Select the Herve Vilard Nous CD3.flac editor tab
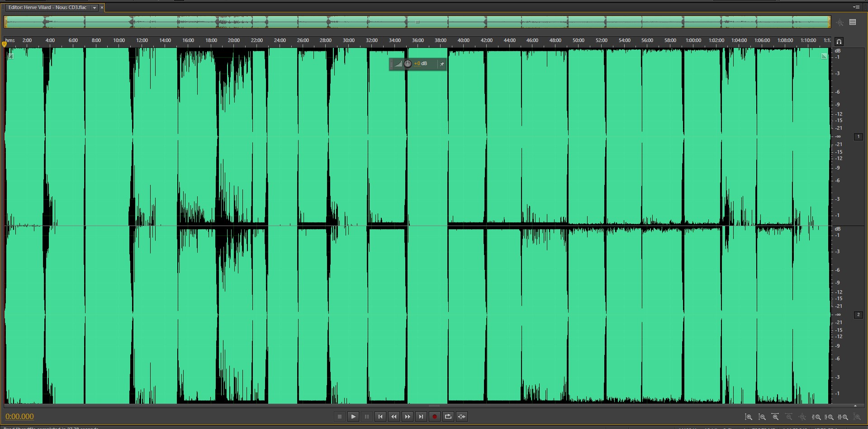This screenshot has width=868, height=429. coord(47,8)
